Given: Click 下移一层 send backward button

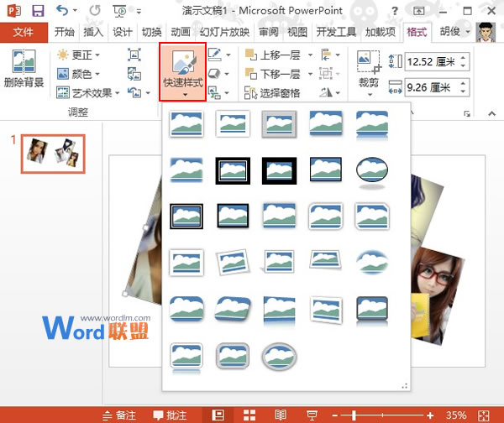Looking at the screenshot, I should point(272,74).
